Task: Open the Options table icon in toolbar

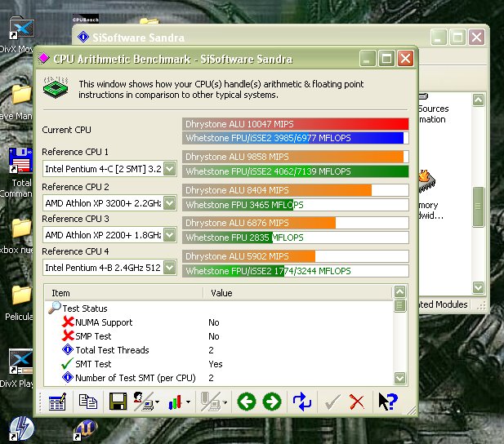Action: [x=57, y=402]
